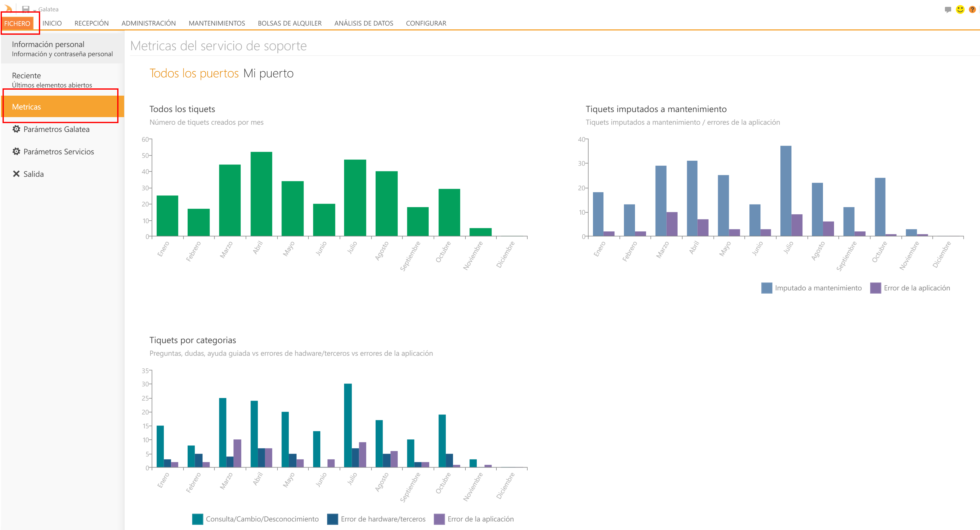
Task: Expand the quick access dropdown arrow
Action: click(x=34, y=11)
